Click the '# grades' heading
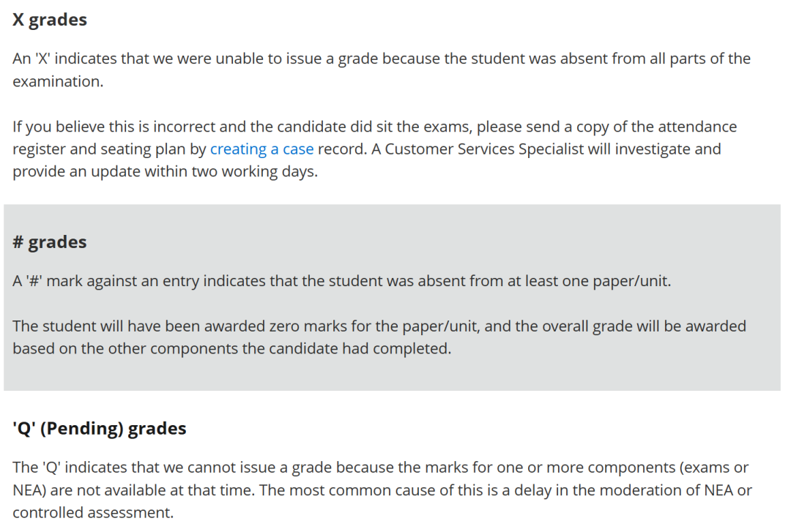791x532 pixels. [50, 242]
